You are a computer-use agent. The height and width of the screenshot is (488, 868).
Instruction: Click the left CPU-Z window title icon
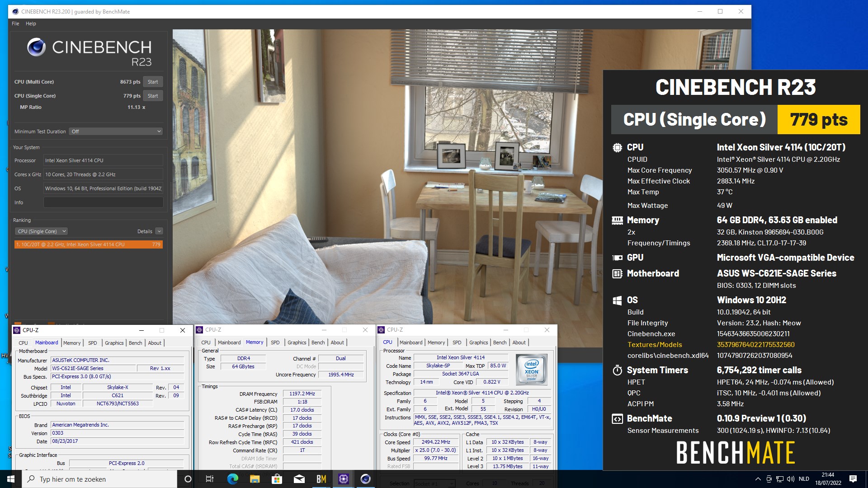17,330
